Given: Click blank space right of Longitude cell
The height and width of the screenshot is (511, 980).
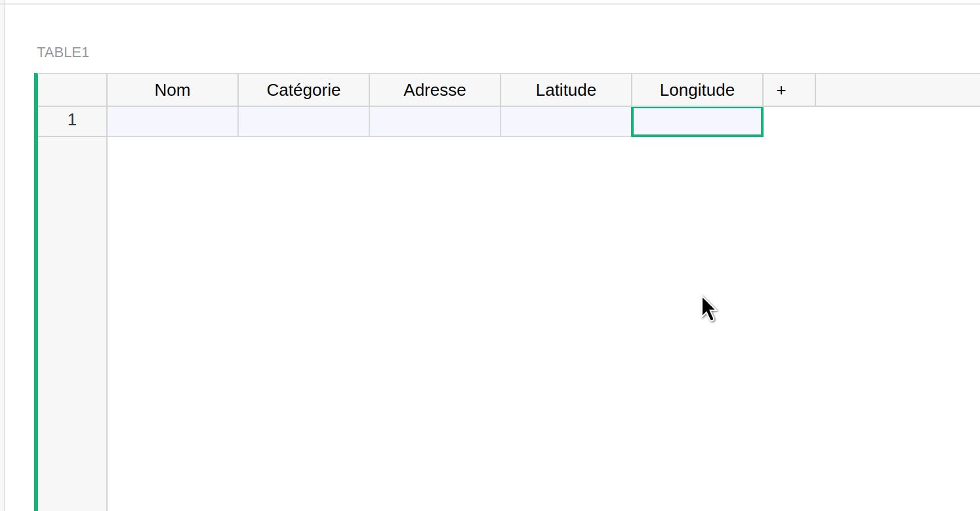Looking at the screenshot, I should (x=866, y=122).
